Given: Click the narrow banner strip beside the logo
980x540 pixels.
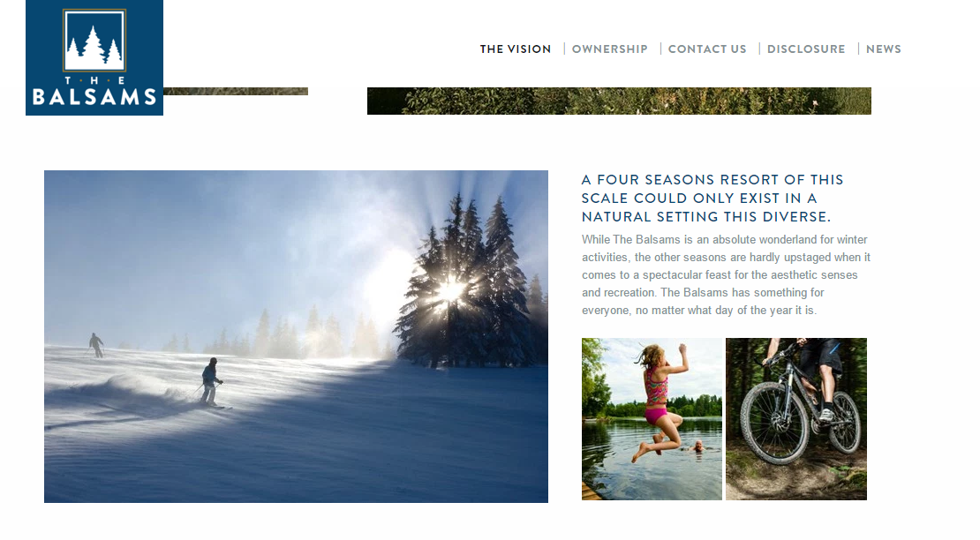Looking at the screenshot, I should (236, 91).
